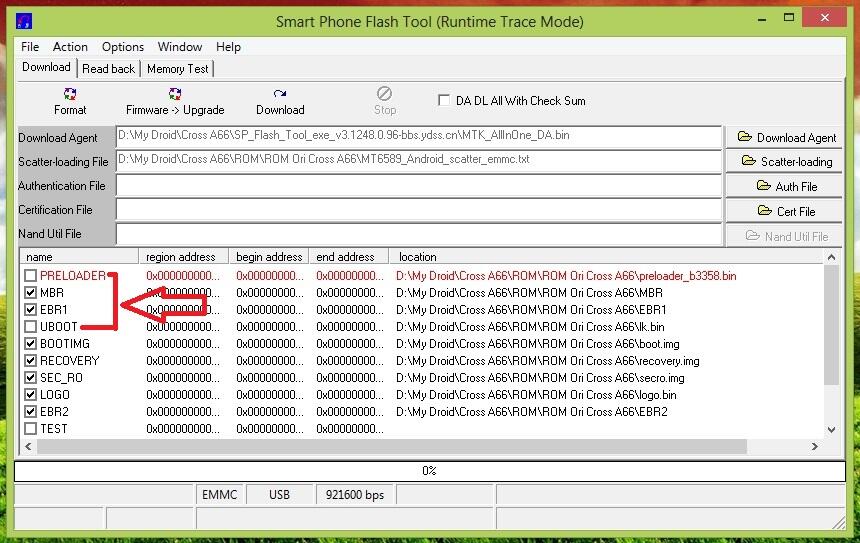
Task: Uncheck the LOGO partition checkbox
Action: (x=31, y=394)
